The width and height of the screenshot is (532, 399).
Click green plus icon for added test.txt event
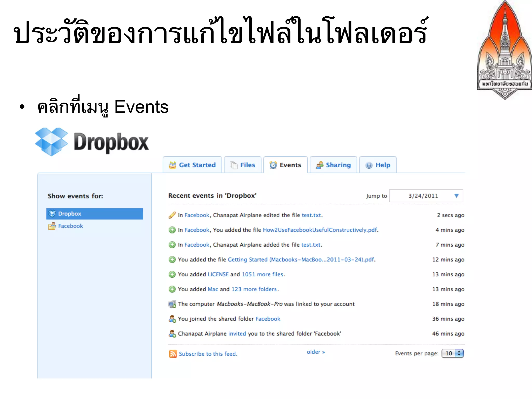(x=172, y=245)
